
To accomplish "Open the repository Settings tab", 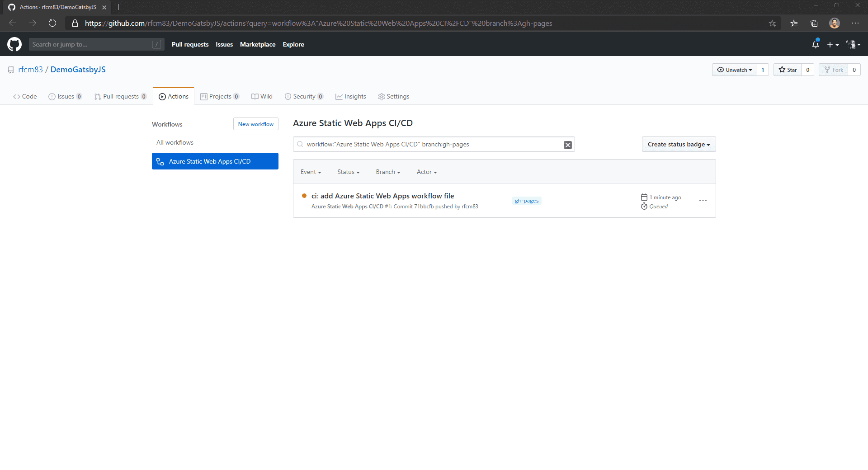I will (394, 96).
